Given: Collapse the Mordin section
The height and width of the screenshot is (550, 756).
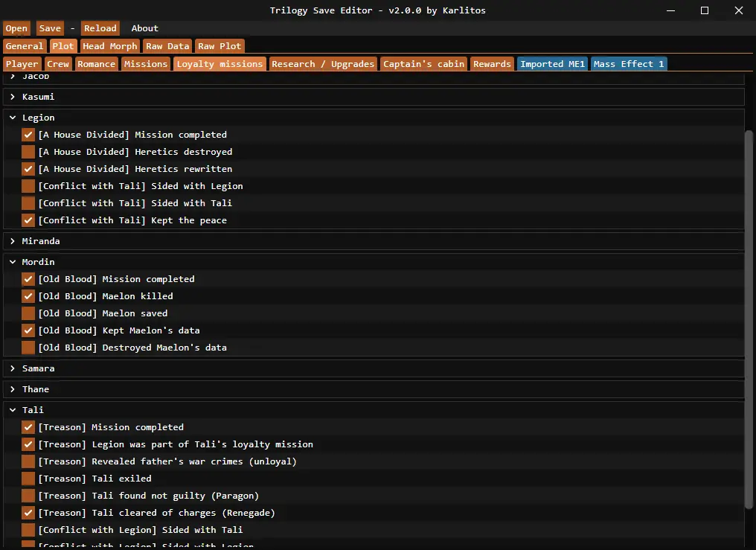Looking at the screenshot, I should click(x=374, y=262).
